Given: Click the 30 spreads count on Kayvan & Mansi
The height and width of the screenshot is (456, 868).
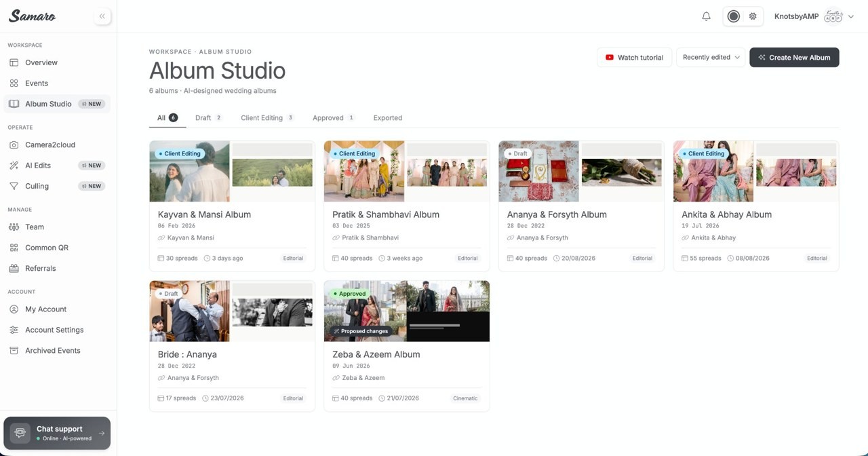Looking at the screenshot, I should pyautogui.click(x=178, y=259).
